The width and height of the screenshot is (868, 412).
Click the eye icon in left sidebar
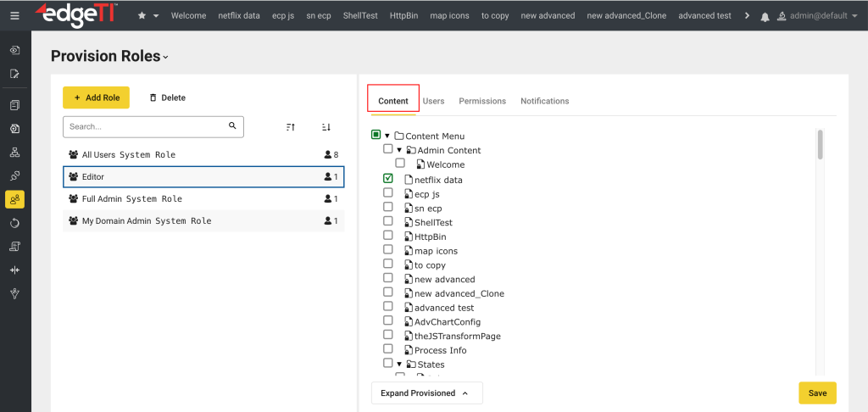(14, 50)
